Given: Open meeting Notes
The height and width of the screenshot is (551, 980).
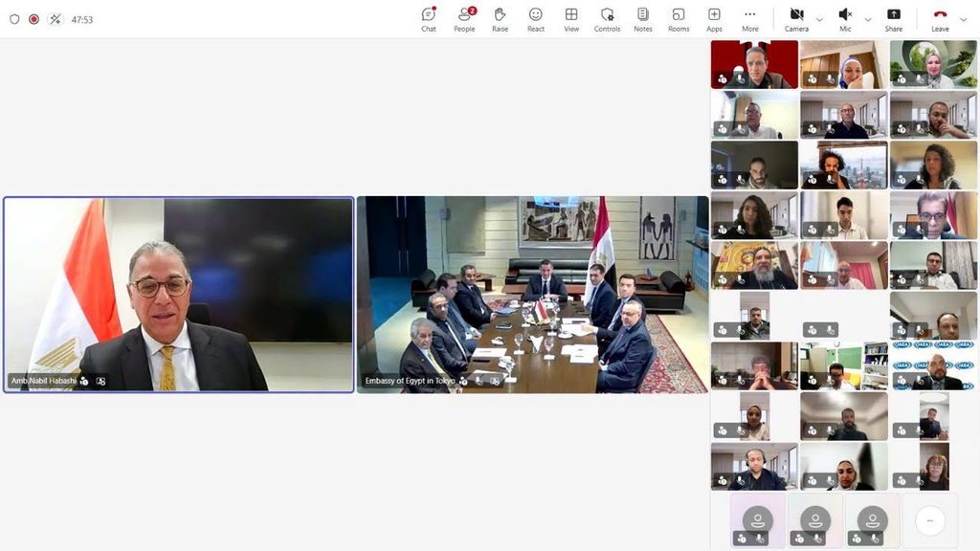Looking at the screenshot, I should [642, 19].
